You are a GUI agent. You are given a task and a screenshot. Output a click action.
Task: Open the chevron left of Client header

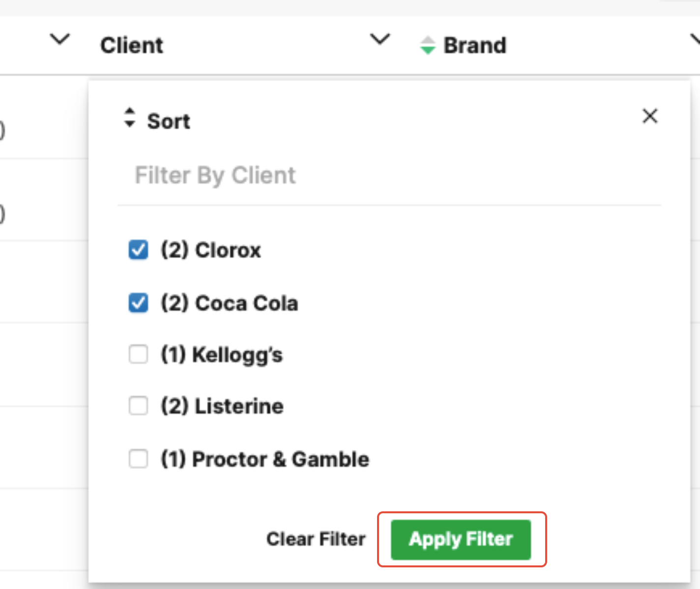(x=60, y=39)
